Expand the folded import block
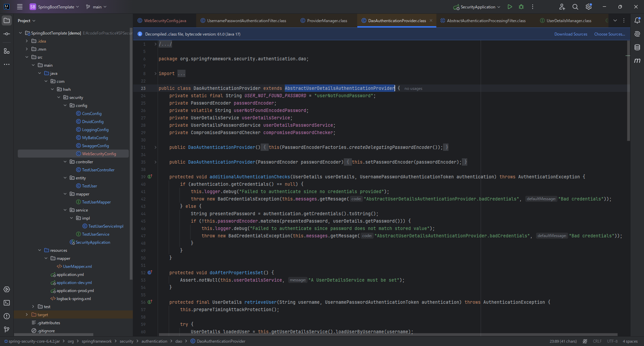The image size is (644, 346). click(x=155, y=73)
